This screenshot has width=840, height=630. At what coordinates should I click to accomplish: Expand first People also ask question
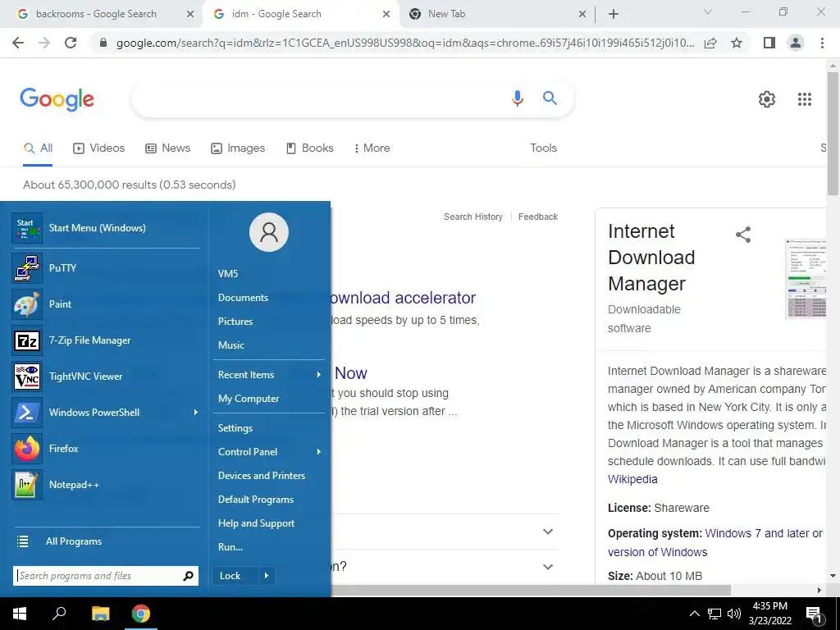547,532
